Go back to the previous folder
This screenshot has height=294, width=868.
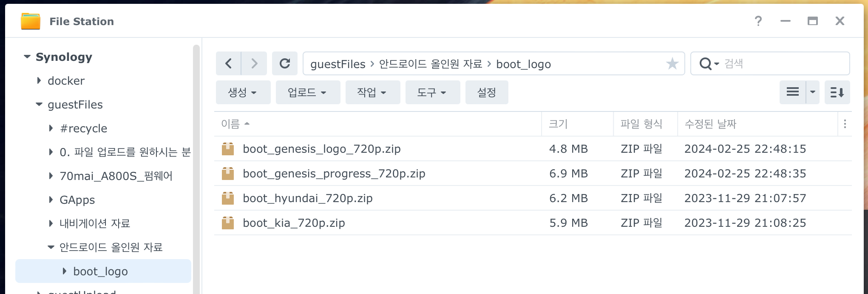tap(228, 64)
